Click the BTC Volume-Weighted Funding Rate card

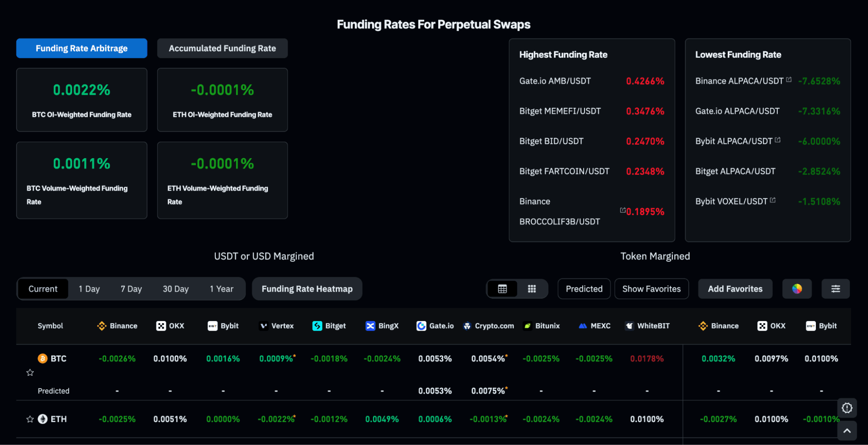(82, 180)
